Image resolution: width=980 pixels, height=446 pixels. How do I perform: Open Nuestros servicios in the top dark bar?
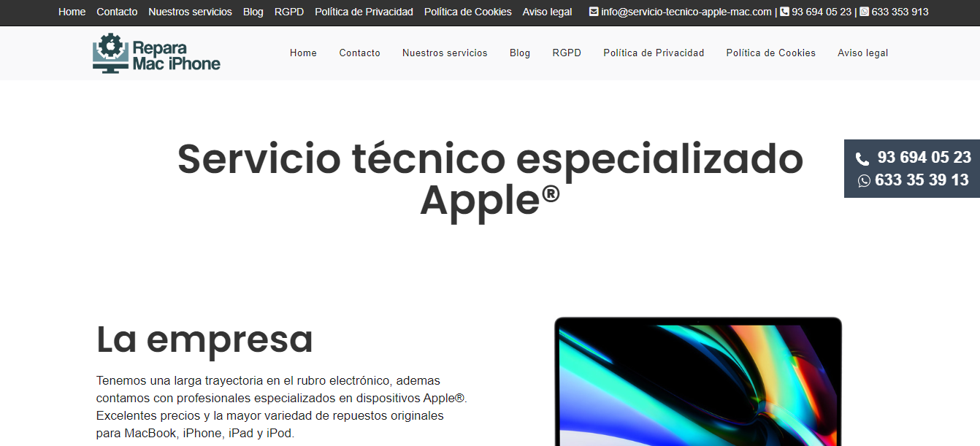(190, 12)
